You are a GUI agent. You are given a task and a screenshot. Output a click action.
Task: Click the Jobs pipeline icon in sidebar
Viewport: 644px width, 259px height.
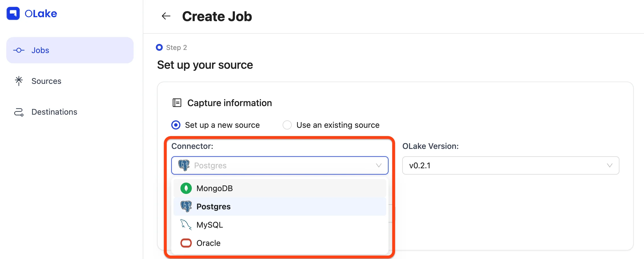click(19, 50)
